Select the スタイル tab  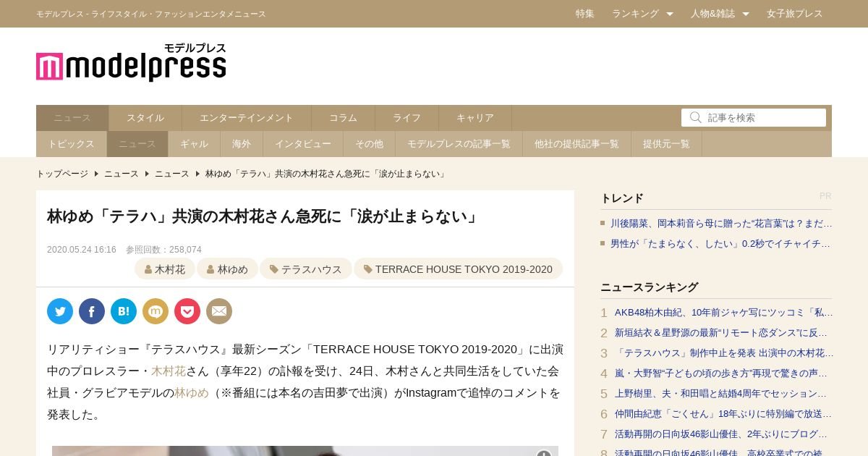click(145, 118)
